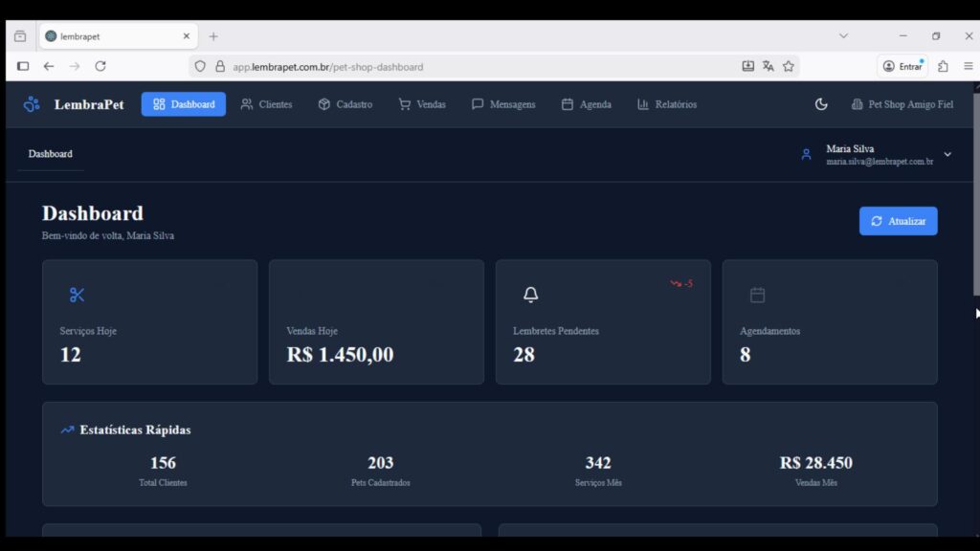Screen dimensions: 980x551
Task: Go to the Cadastro section
Action: (345, 104)
